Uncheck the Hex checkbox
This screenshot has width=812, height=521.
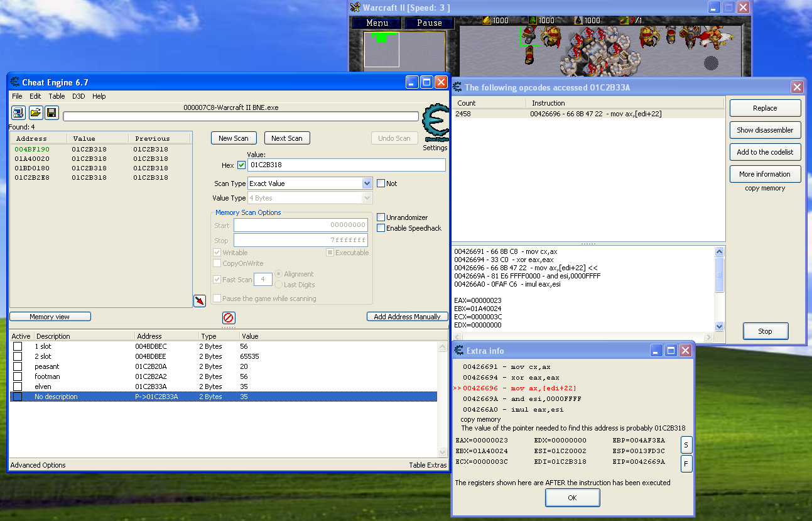click(x=241, y=165)
